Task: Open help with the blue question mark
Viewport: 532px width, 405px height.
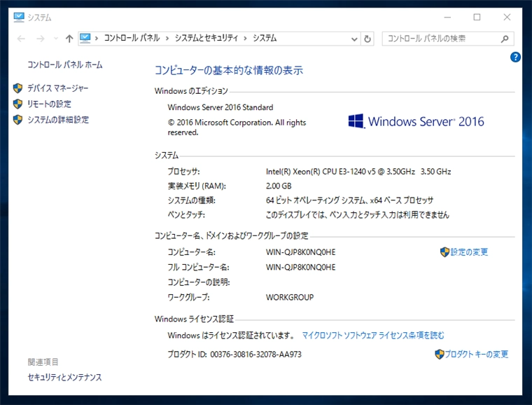Action: coord(515,57)
